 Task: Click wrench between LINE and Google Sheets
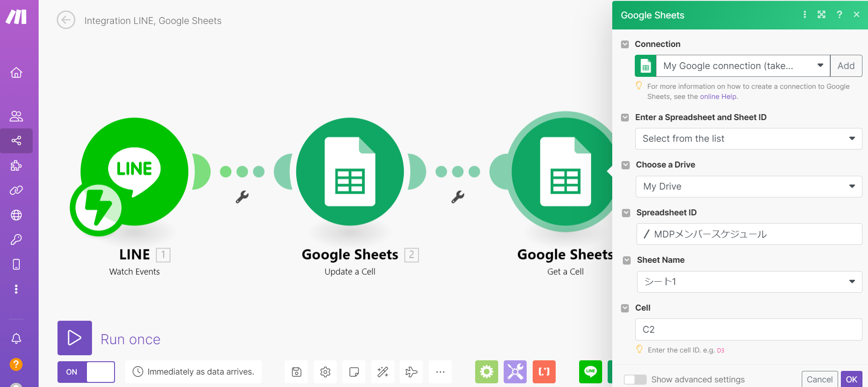[x=242, y=197]
